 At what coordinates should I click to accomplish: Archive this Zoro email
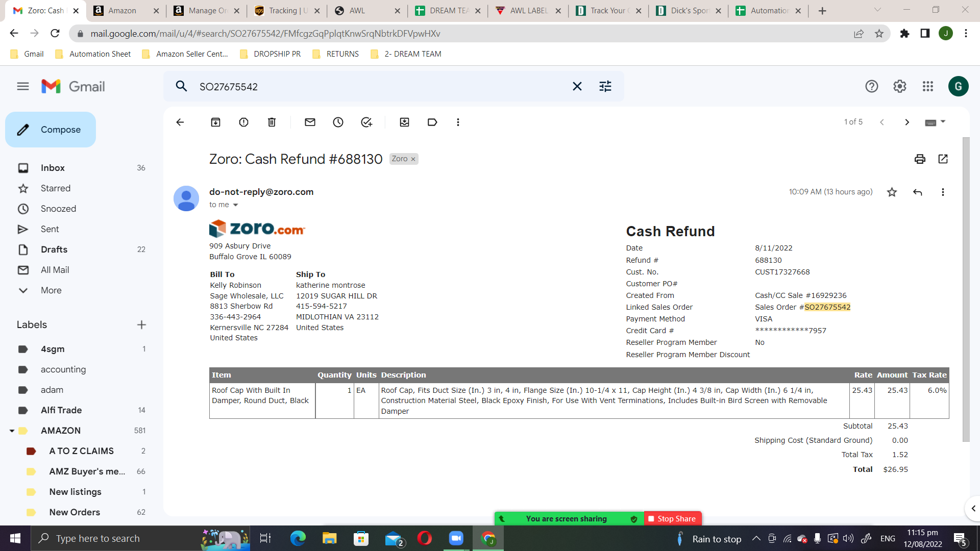point(216,122)
